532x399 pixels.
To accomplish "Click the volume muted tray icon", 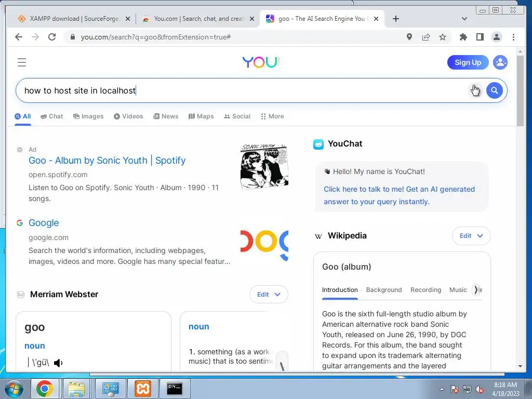I will click(x=480, y=389).
